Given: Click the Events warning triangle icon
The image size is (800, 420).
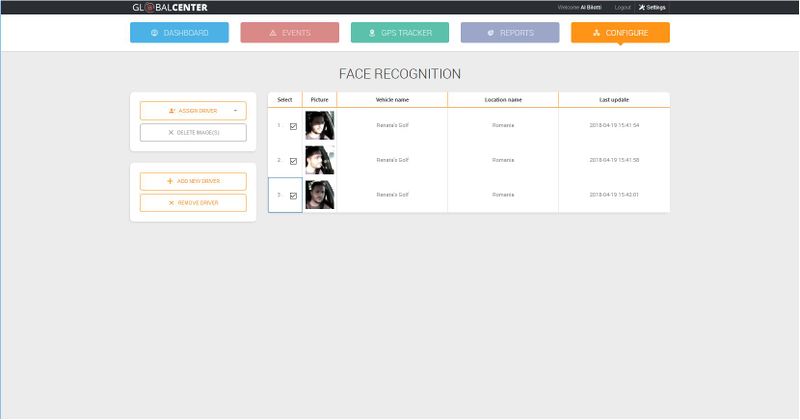Looking at the screenshot, I should [x=272, y=33].
